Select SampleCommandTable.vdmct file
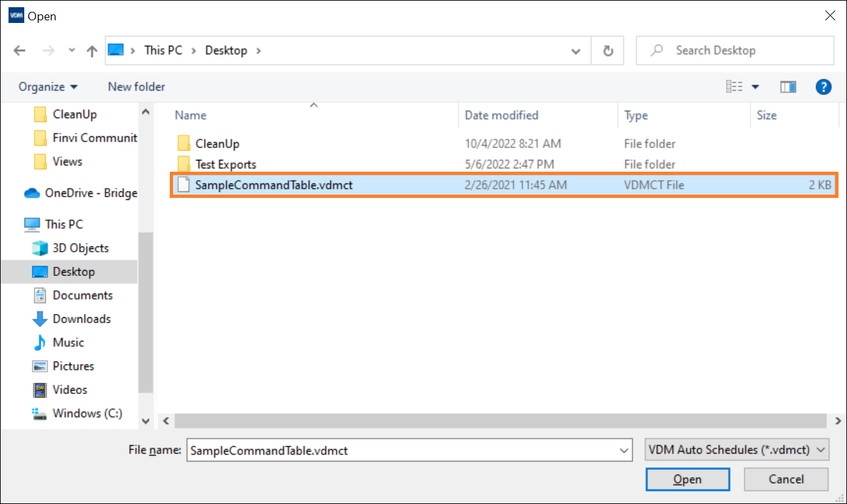The width and height of the screenshot is (847, 504). [x=503, y=185]
